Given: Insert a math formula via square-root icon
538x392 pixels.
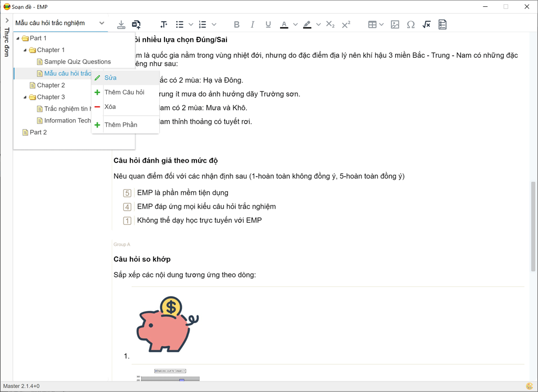Looking at the screenshot, I should 427,24.
